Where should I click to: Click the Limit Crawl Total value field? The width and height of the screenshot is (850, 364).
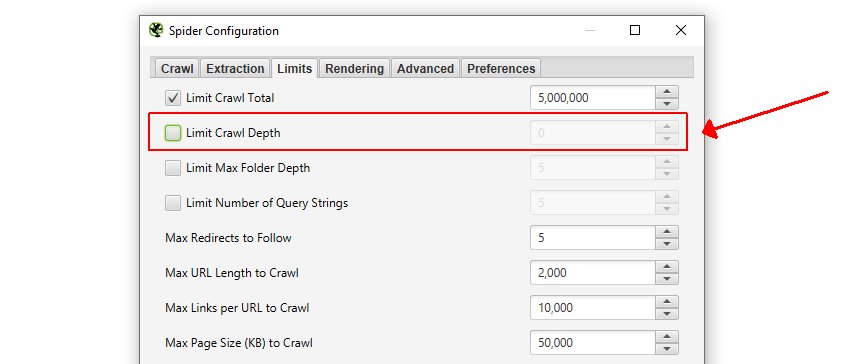tap(593, 98)
